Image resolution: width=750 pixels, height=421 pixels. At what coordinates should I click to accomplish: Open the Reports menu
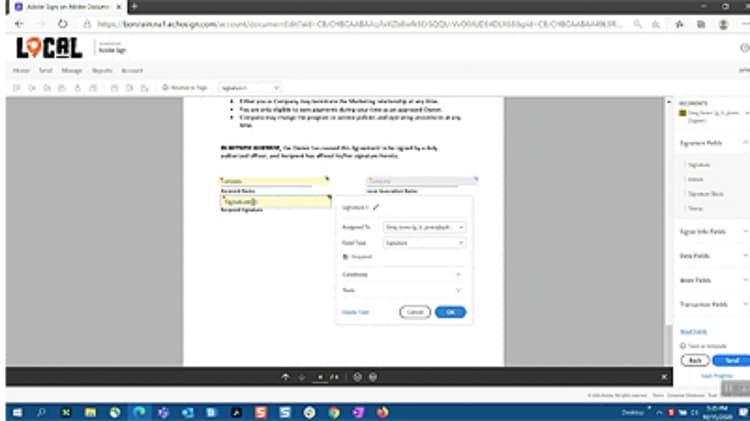tap(102, 70)
